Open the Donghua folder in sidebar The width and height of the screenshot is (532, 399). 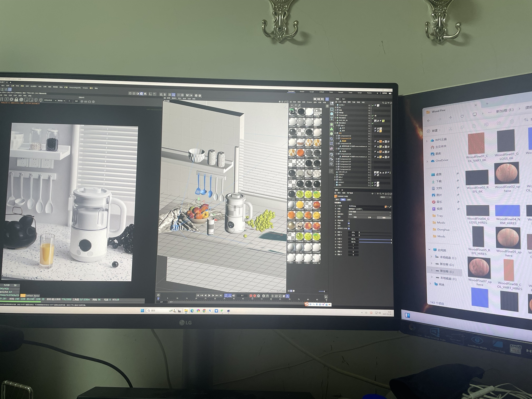pos(441,230)
